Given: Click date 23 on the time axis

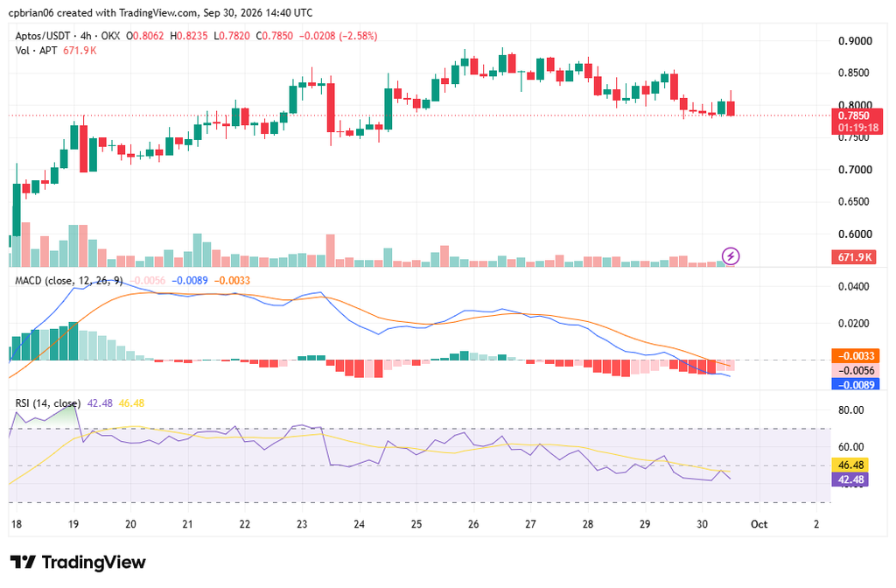Looking at the screenshot, I should [x=302, y=524].
